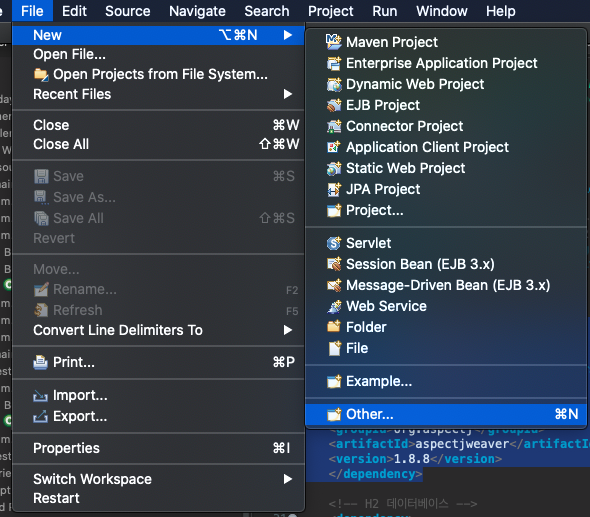
Task: Click closing dependency tag in editor
Action: pos(376,474)
